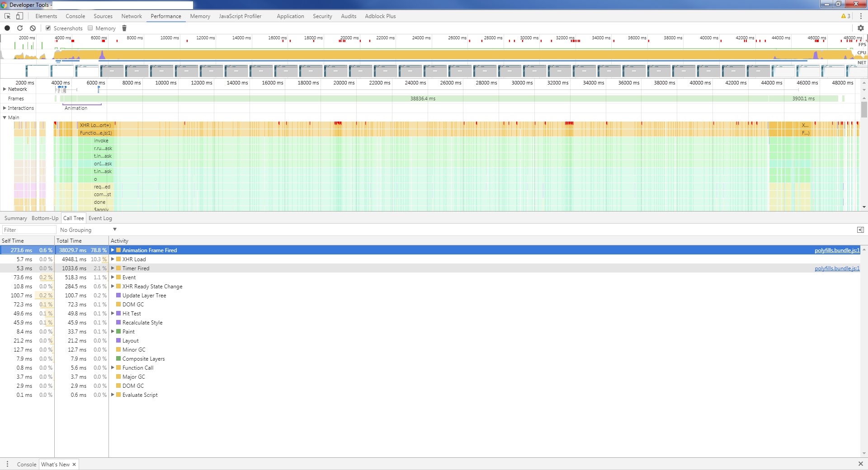Switch to the Elements tab
This screenshot has height=470, width=868.
click(46, 16)
